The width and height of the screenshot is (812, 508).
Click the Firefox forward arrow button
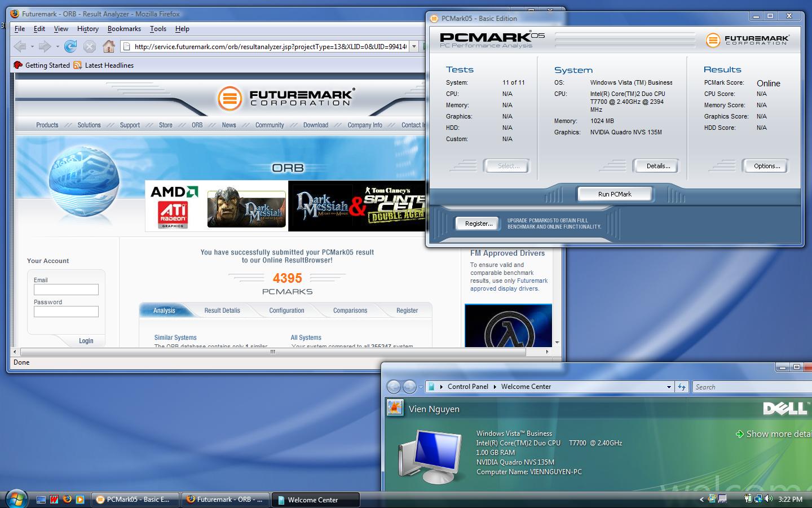[45, 46]
